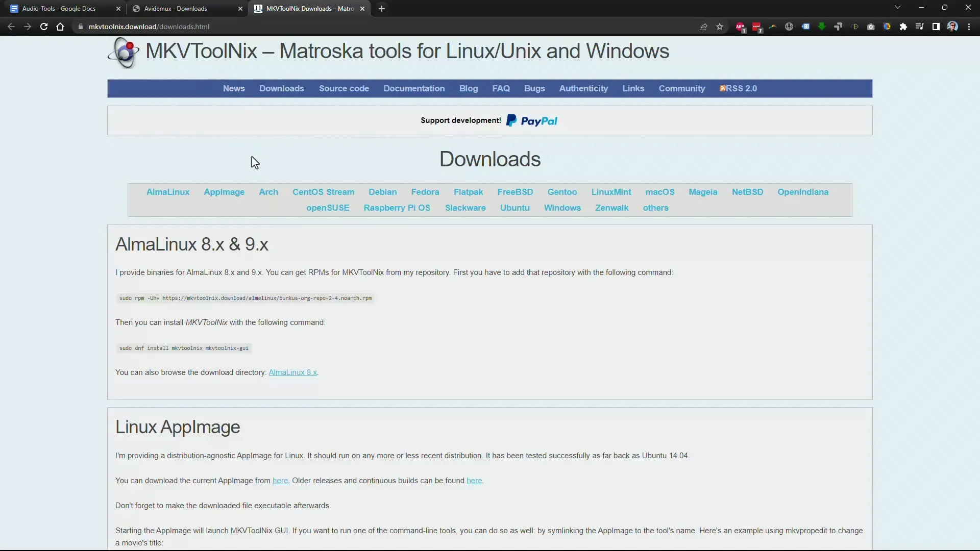Open the Blog menu item
Viewport: 980px width, 551px height.
click(x=469, y=88)
